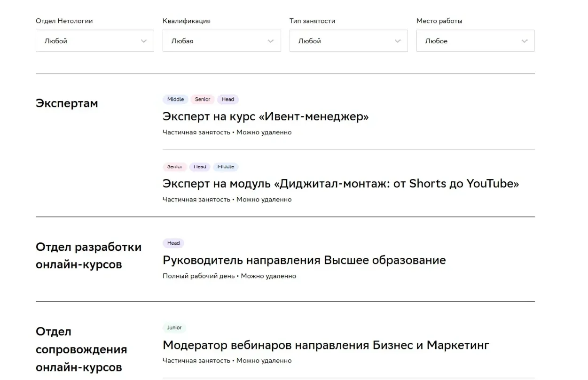
Task: Click the Место работы filter label
Action: pos(439,21)
